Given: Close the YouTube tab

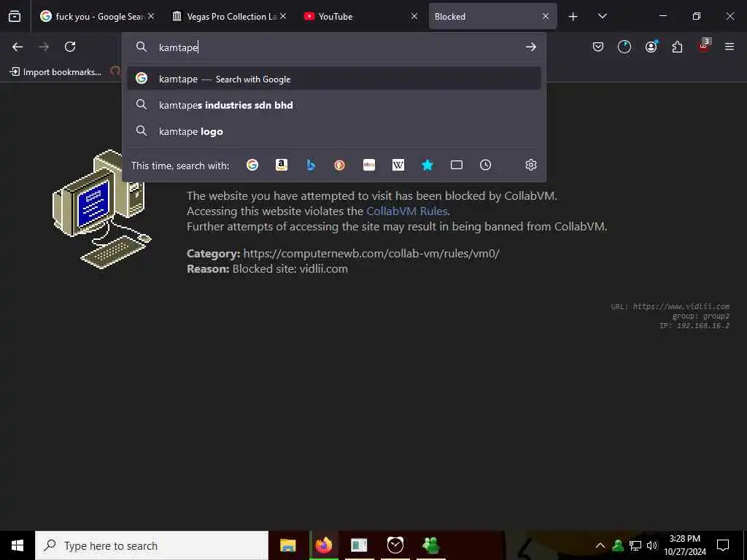Looking at the screenshot, I should pos(414,16).
